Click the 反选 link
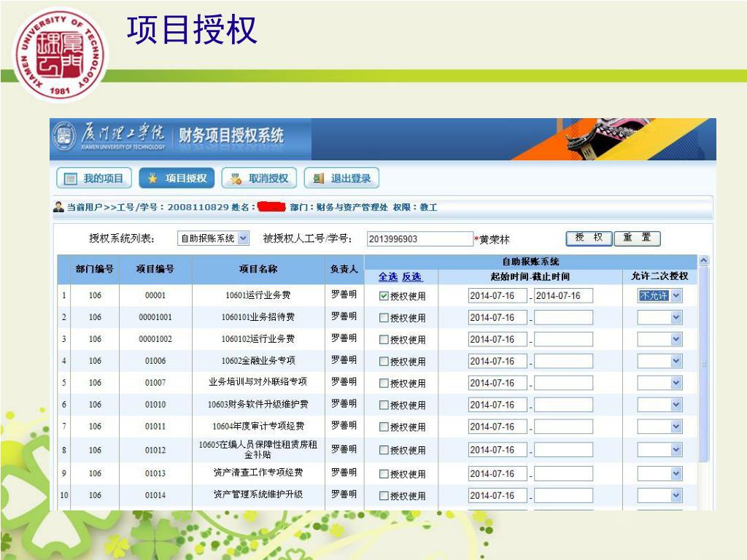The width and height of the screenshot is (747, 560). pos(411,276)
